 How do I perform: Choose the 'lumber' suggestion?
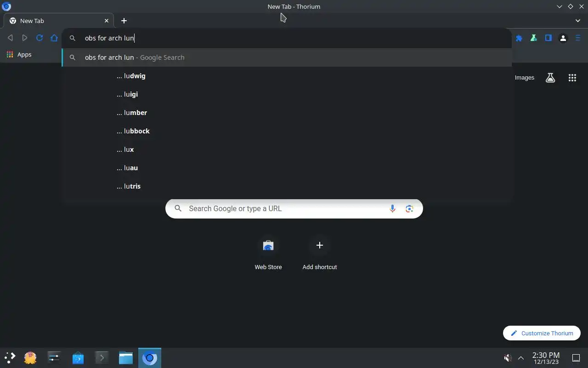click(x=287, y=113)
